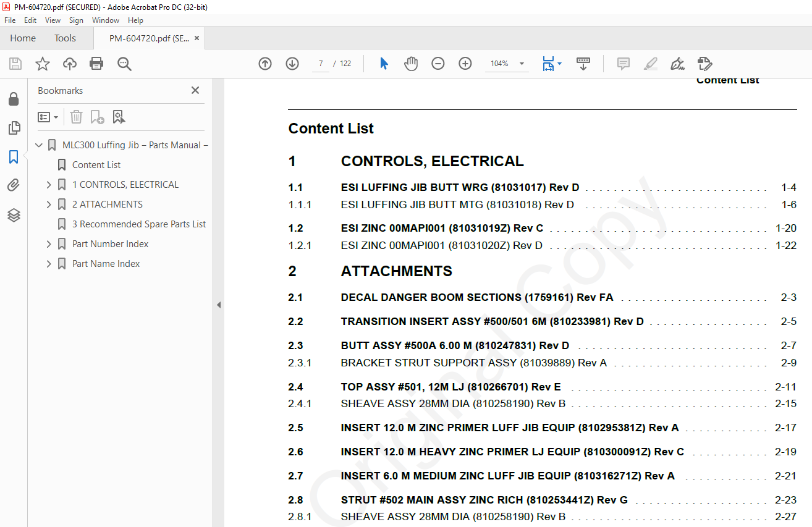Open the Help menu

pyautogui.click(x=135, y=20)
